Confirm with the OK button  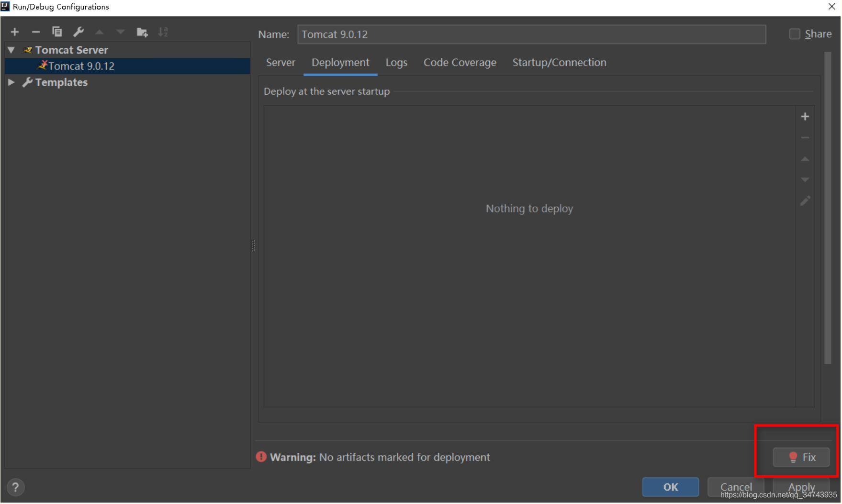click(671, 487)
